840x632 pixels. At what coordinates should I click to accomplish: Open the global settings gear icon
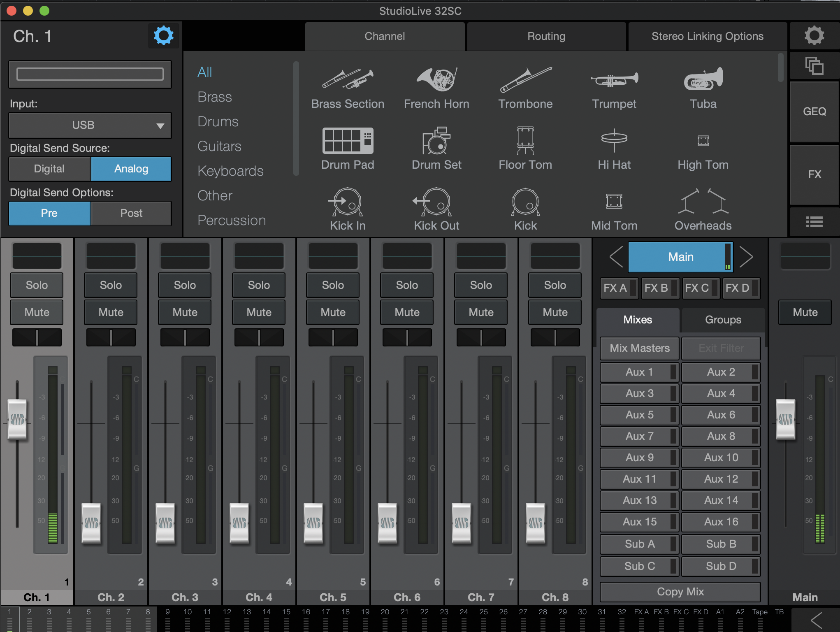pos(814,36)
